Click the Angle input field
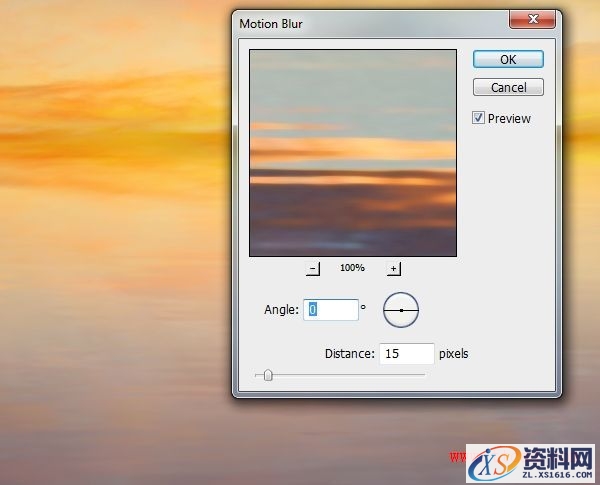 pos(331,310)
